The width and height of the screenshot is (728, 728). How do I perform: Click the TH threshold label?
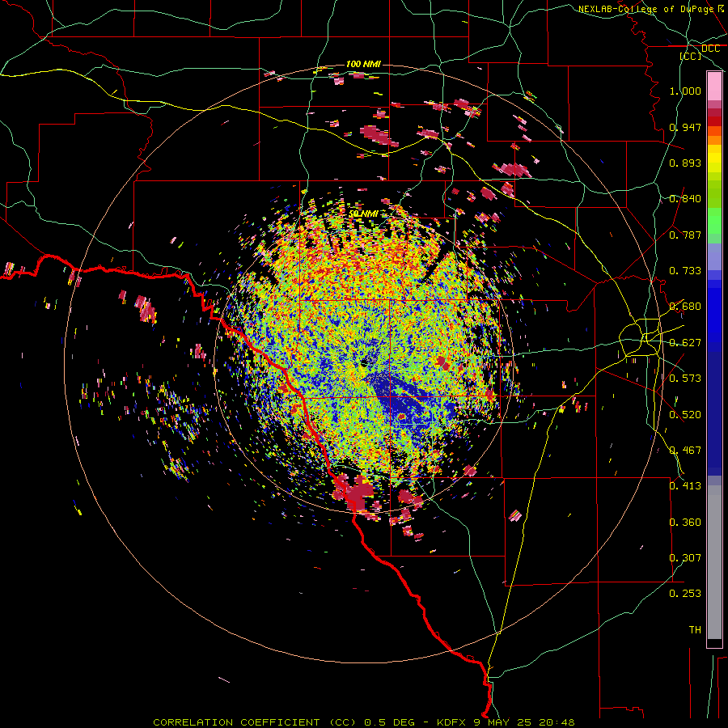point(695,630)
